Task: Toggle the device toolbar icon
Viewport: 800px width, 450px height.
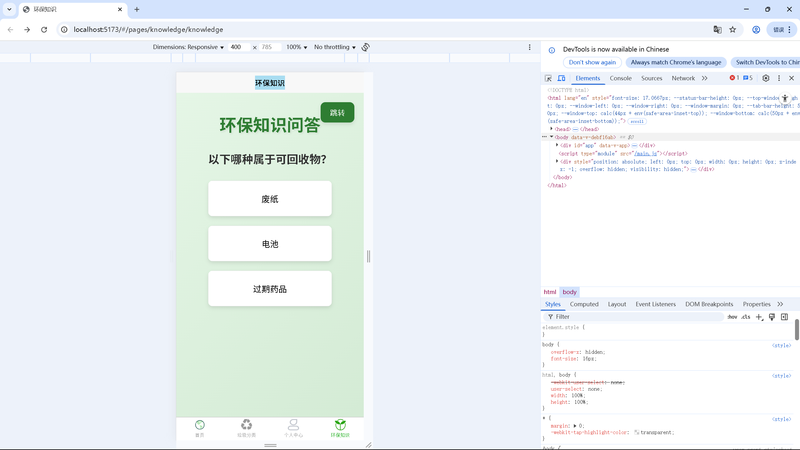Action: pos(561,78)
